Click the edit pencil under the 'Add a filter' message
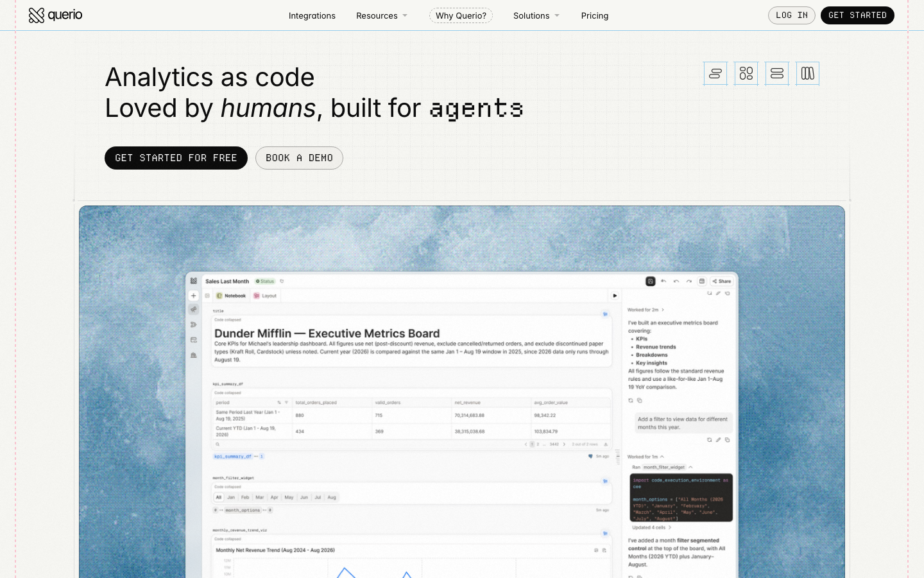Viewport: 924px width, 578px height. click(718, 440)
